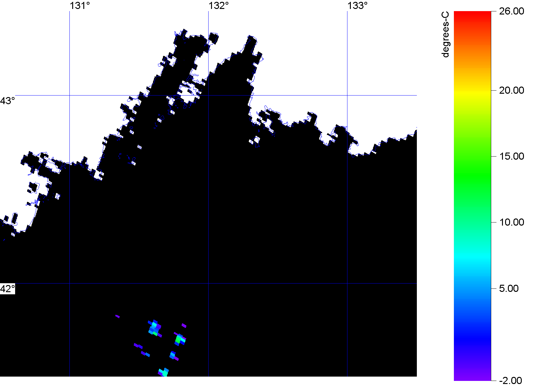Click the 133° longitude label
The width and height of the screenshot is (552, 392).
[357, 6]
